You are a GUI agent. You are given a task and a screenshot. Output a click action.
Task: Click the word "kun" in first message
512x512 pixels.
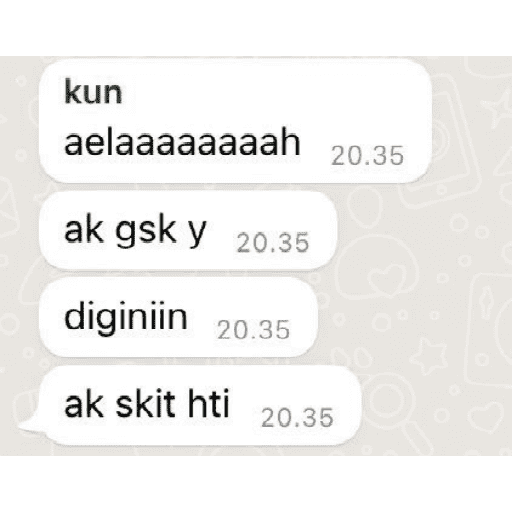pyautogui.click(x=93, y=91)
